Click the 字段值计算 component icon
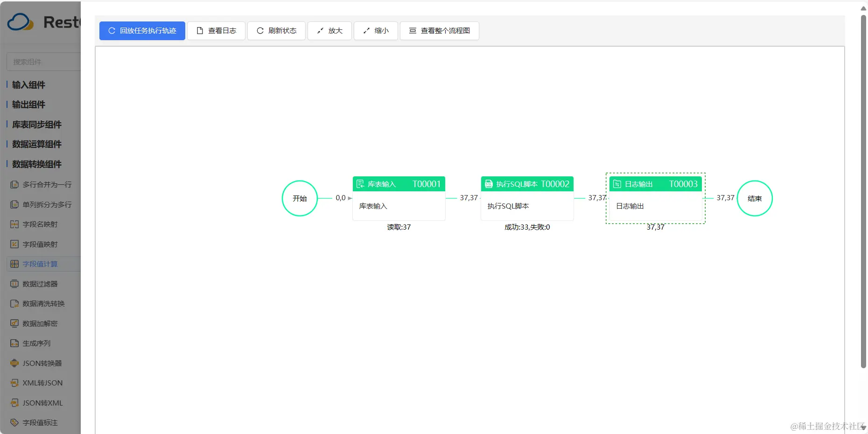The image size is (868, 434). pos(14,264)
